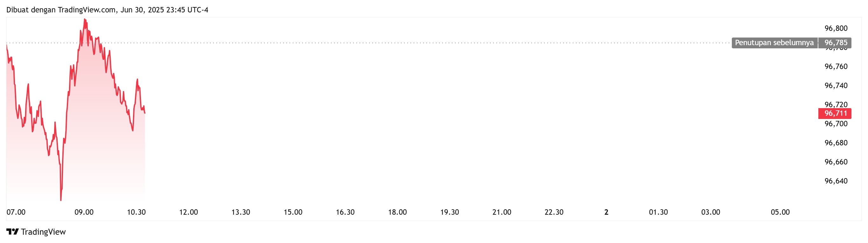
Task: Click the 05.00 time axis label
Action: point(780,212)
